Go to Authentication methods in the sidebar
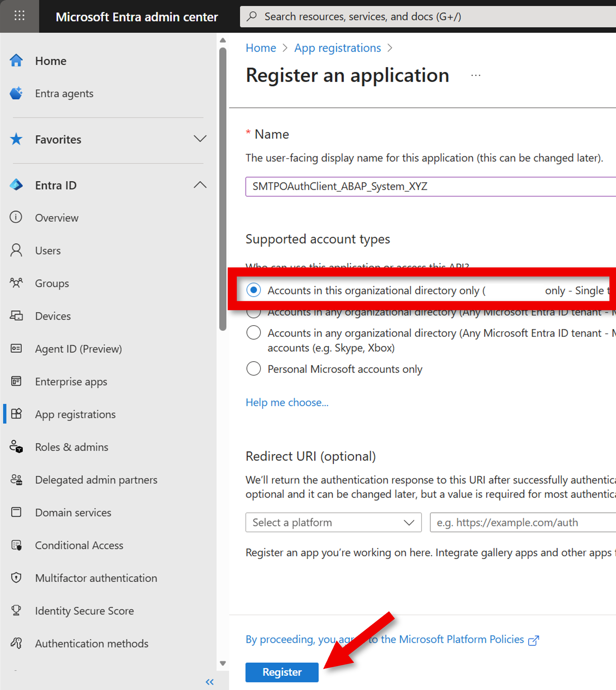Viewport: 616px width, 690px height. click(92, 643)
